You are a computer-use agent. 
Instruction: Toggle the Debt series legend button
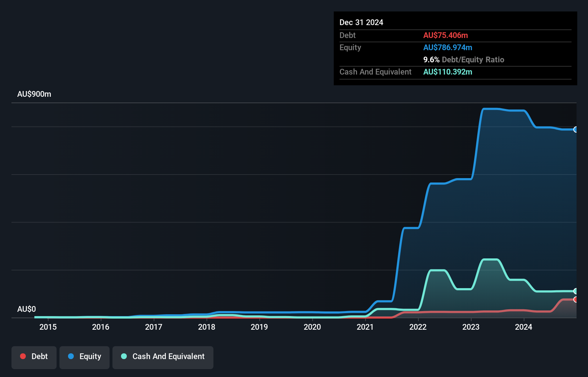pos(34,357)
